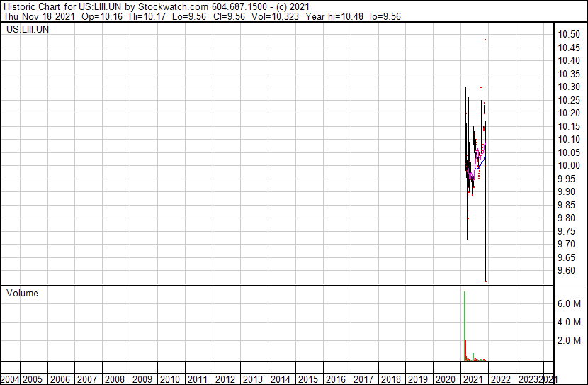The height and width of the screenshot is (385, 588).
Task: Click the 9.95 price axis label
Action: coord(566,179)
